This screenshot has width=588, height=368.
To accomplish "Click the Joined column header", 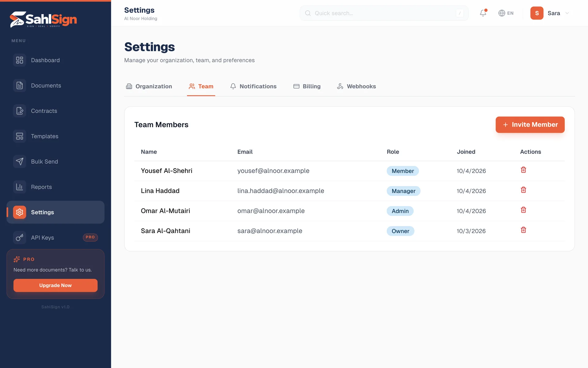I will click(466, 152).
